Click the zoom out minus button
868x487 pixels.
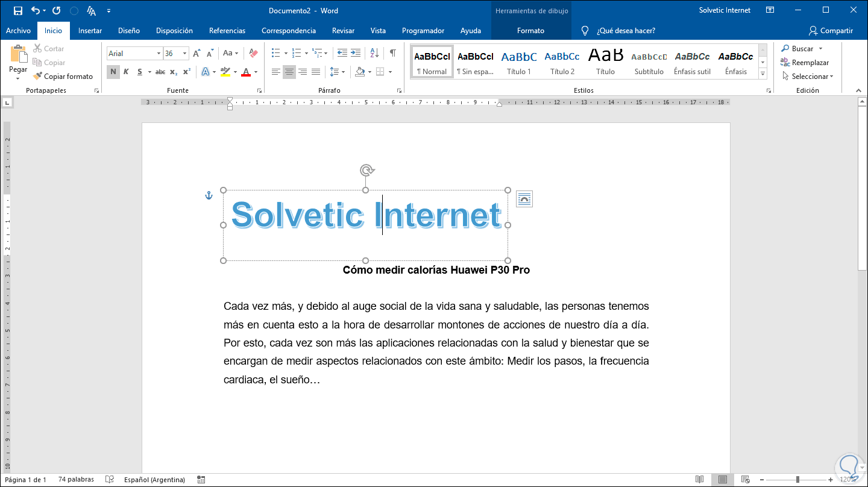(x=763, y=480)
